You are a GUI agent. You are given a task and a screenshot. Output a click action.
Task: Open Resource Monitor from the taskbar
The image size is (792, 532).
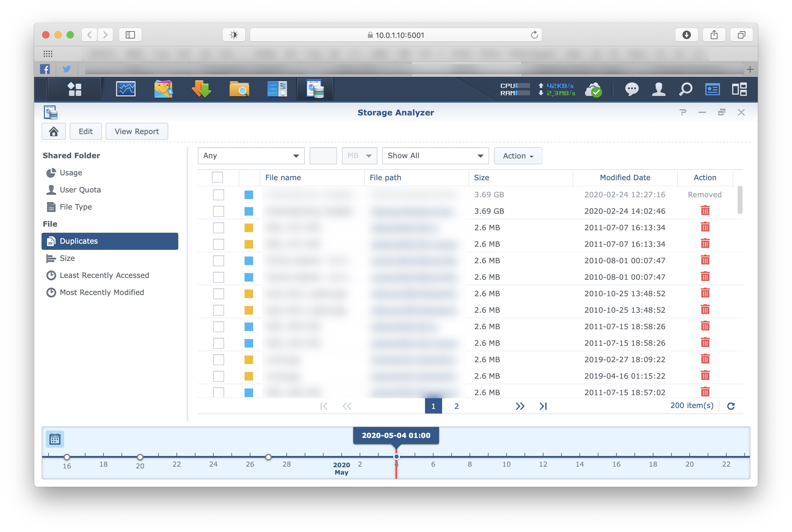pos(125,89)
